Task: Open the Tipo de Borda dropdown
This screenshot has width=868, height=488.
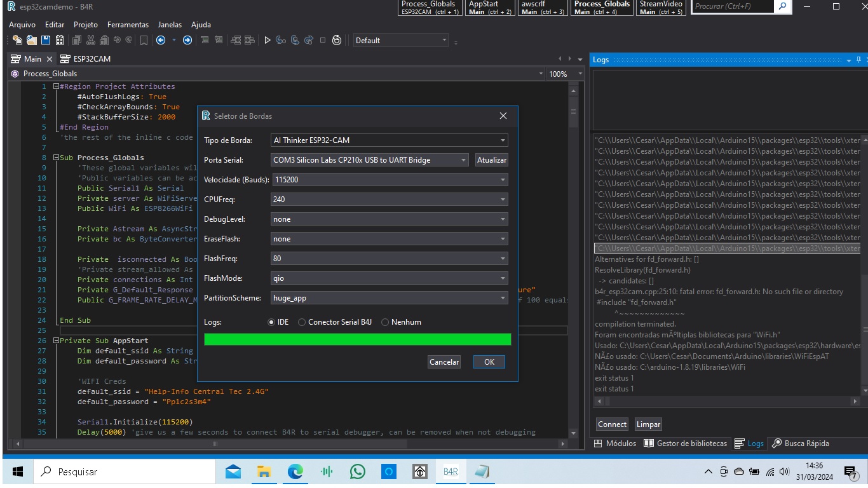Action: (x=389, y=140)
